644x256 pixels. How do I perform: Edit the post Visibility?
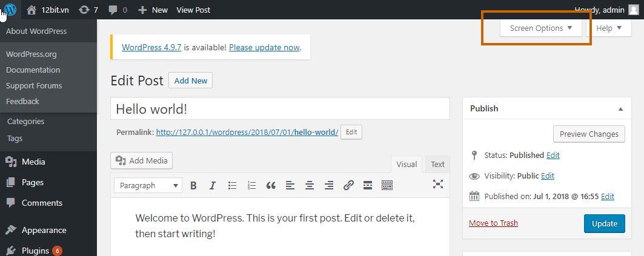coord(548,176)
